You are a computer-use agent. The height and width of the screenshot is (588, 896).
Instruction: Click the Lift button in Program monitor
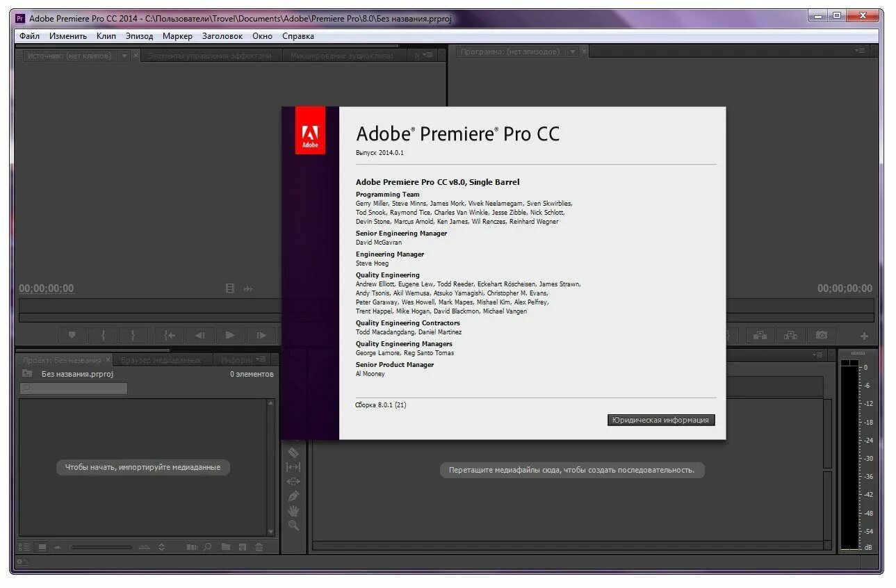tap(760, 335)
